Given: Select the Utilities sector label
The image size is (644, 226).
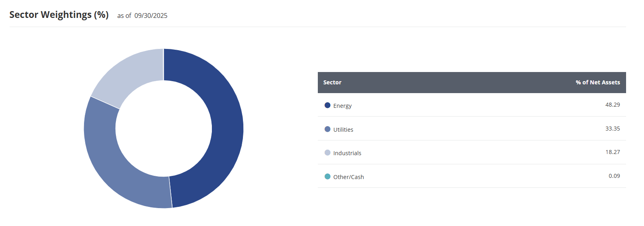Looking at the screenshot, I should [x=343, y=130].
